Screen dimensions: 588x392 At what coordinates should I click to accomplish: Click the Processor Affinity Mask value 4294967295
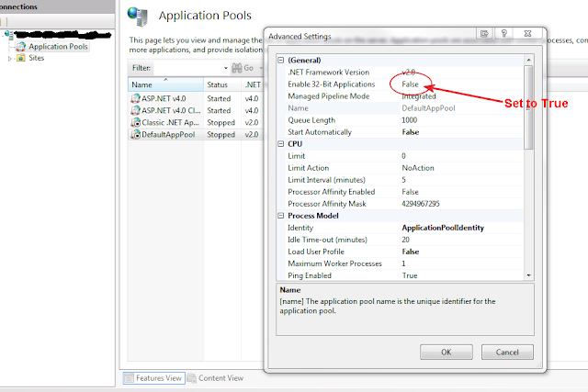(421, 204)
